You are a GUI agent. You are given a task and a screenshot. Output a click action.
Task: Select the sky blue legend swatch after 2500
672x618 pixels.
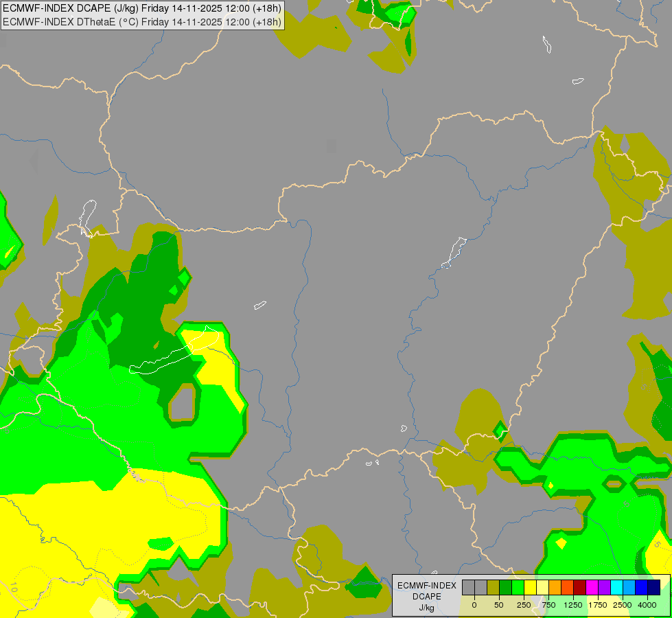click(629, 587)
